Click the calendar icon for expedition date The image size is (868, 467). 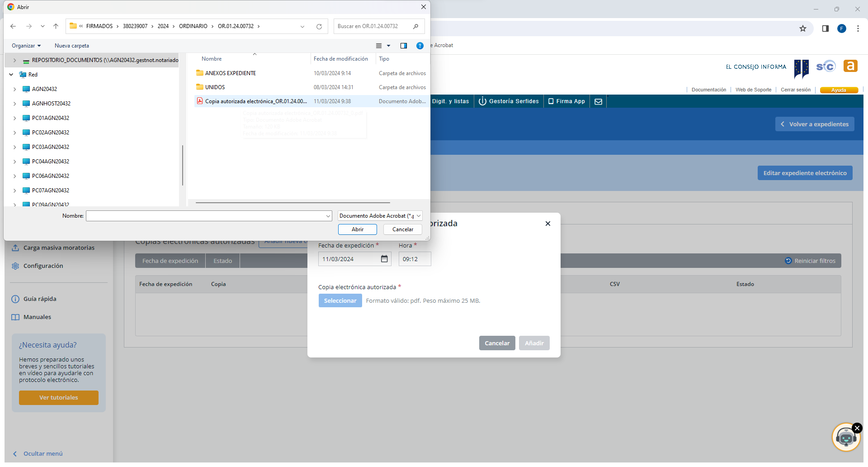point(384,259)
